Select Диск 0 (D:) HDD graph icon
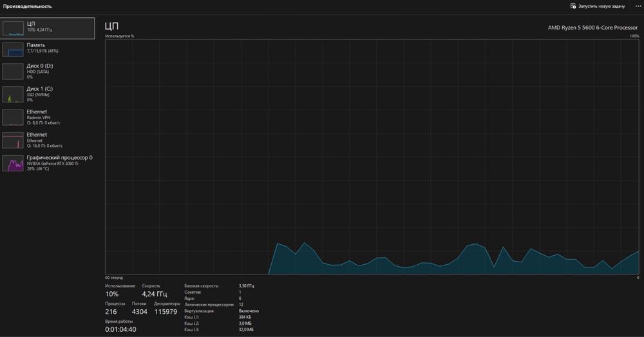The width and height of the screenshot is (644, 337). (13, 72)
